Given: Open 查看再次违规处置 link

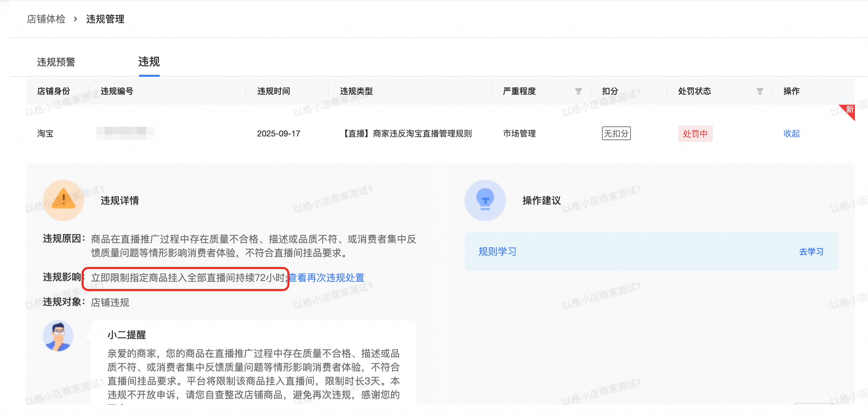Looking at the screenshot, I should point(326,278).
